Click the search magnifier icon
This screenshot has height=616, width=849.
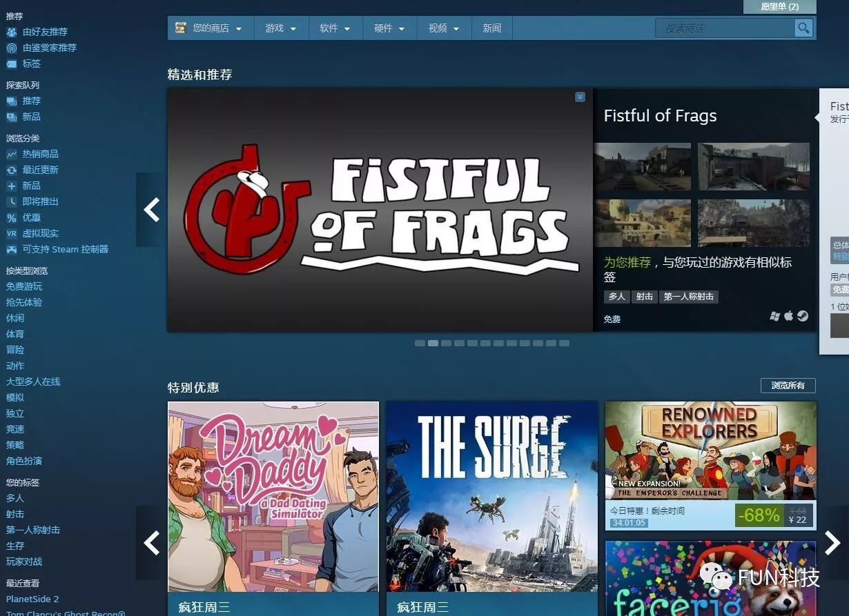803,28
